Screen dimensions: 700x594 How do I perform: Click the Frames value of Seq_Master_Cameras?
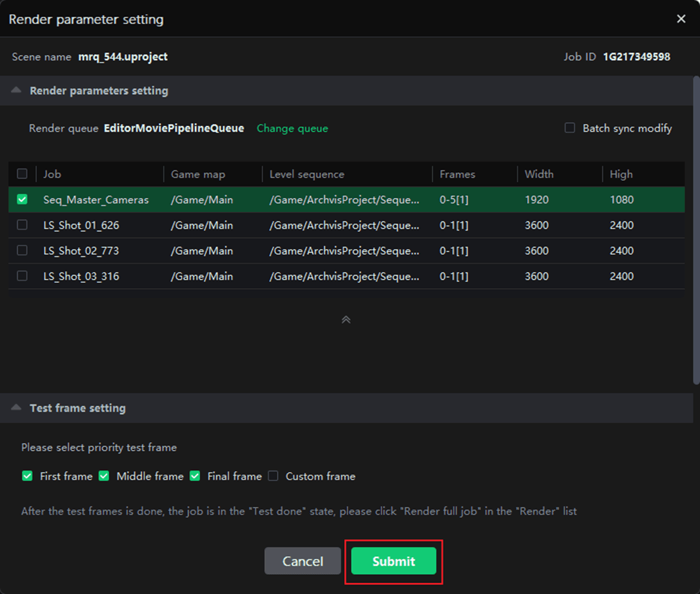454,200
